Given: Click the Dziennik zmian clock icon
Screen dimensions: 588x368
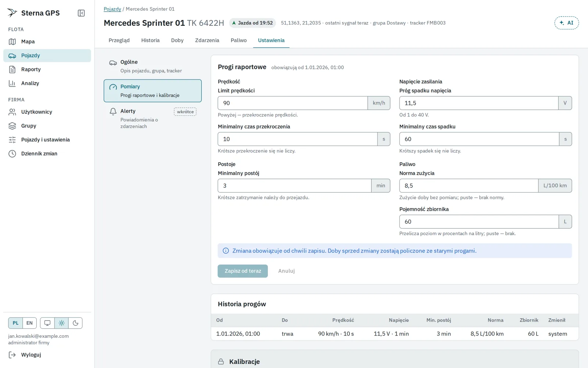Looking at the screenshot, I should pos(12,154).
